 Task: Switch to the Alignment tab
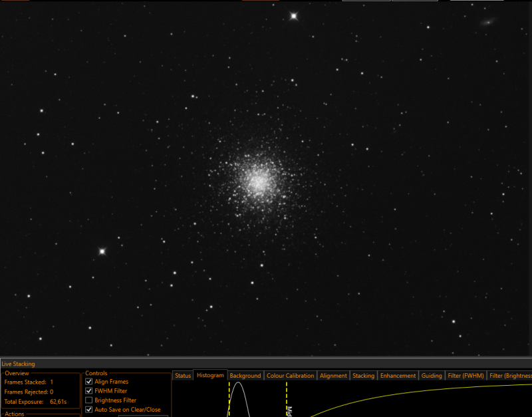tap(333, 376)
